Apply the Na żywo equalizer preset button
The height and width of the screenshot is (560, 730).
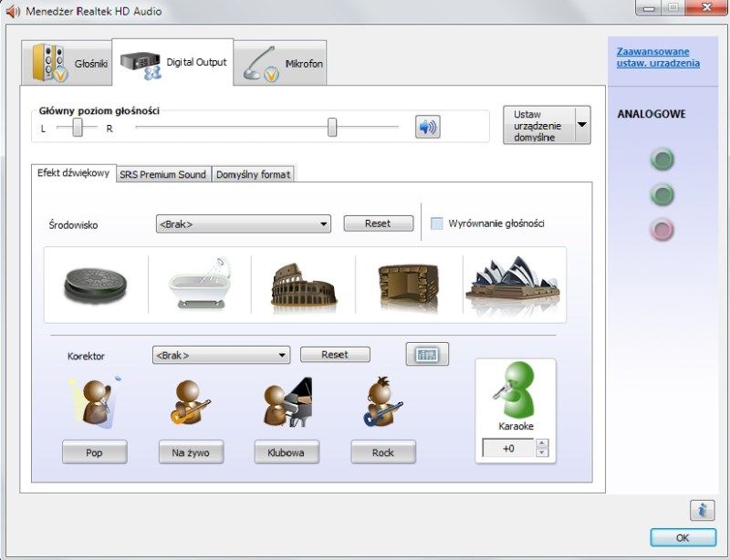(x=191, y=452)
